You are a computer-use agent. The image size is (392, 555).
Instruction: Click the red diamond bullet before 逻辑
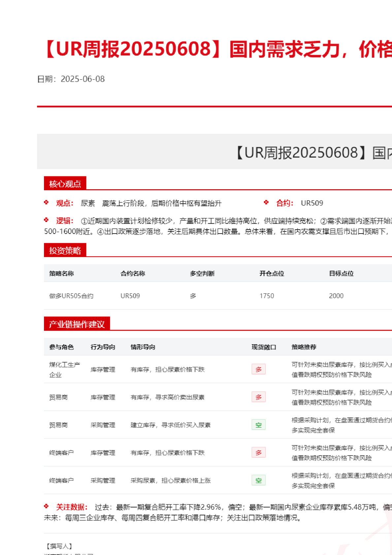coord(46,220)
